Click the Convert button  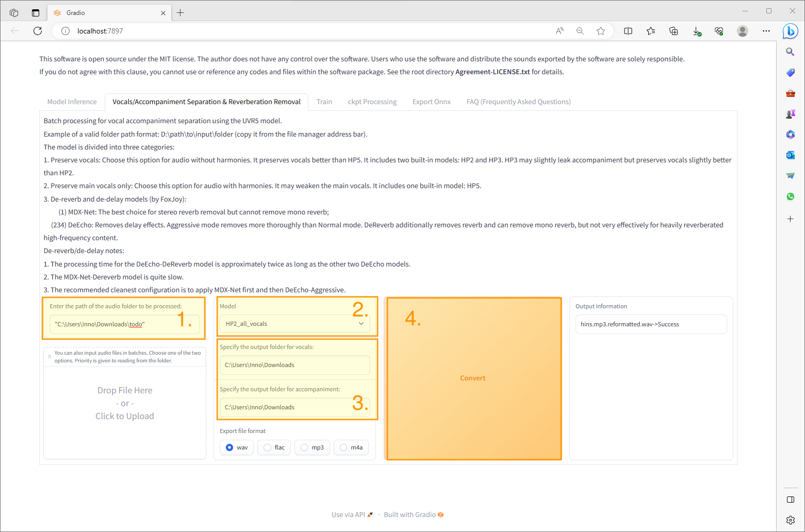tap(473, 378)
